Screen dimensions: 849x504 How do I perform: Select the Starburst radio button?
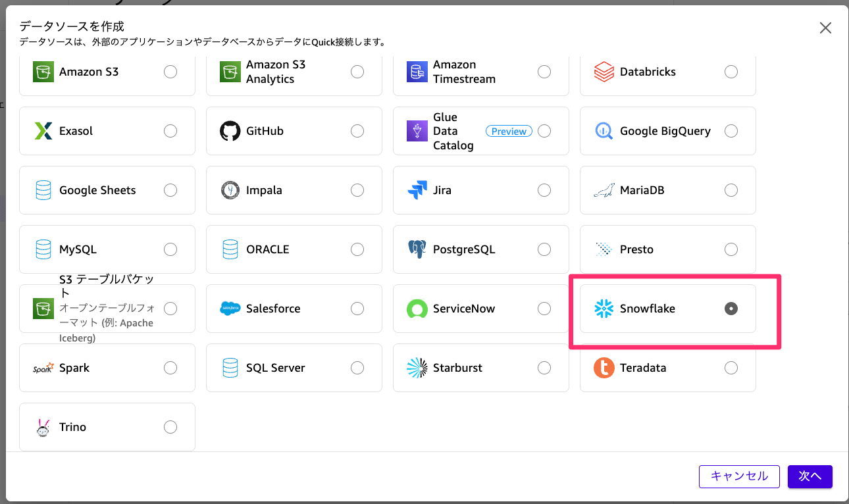click(x=544, y=368)
